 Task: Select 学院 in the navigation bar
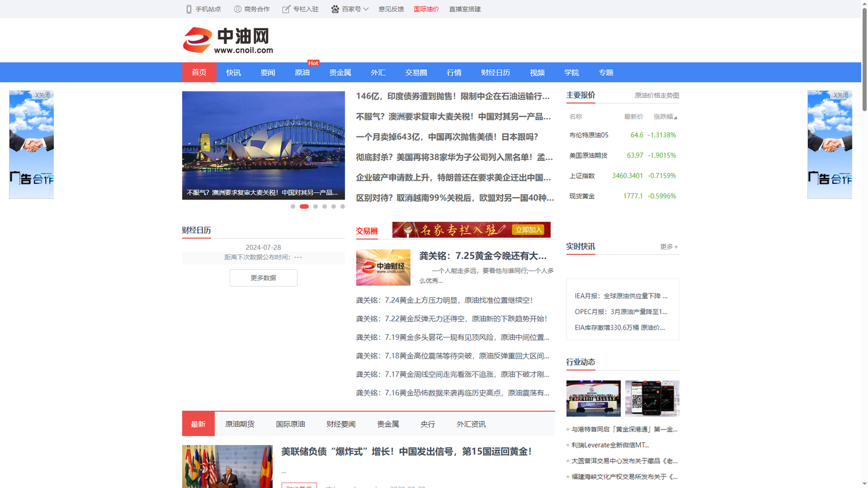571,72
